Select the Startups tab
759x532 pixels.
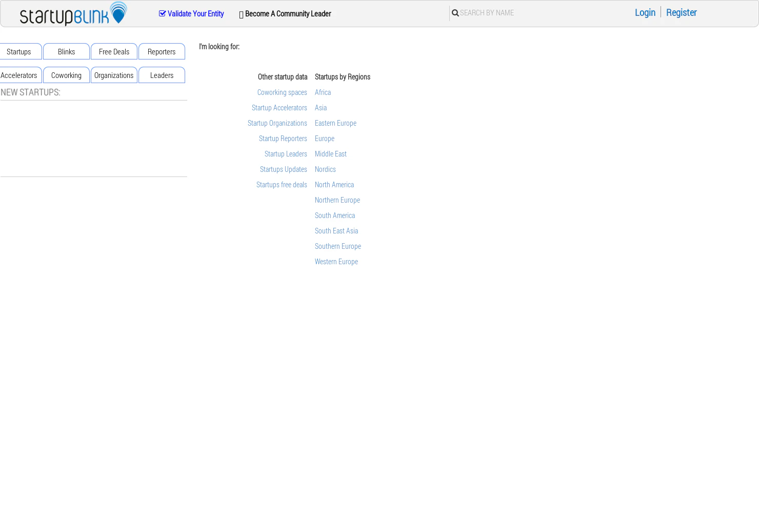tap(19, 51)
